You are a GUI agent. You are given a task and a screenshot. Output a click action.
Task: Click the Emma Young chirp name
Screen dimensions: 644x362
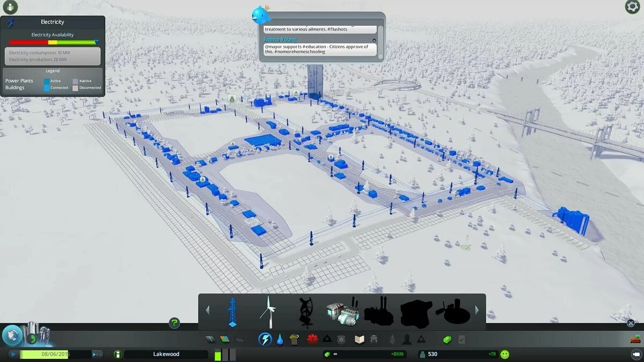coord(280,40)
